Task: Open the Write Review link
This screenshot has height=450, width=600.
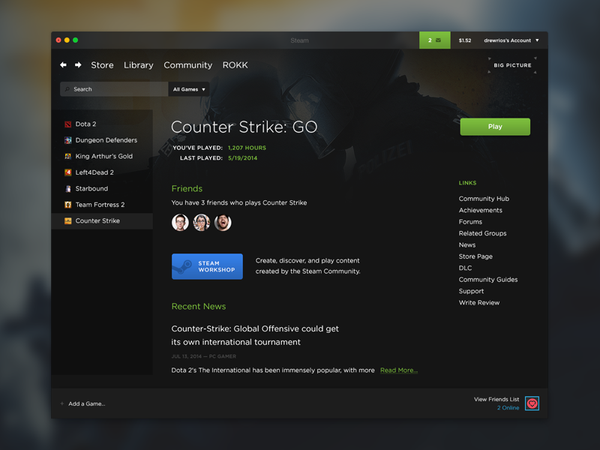Action: click(479, 303)
